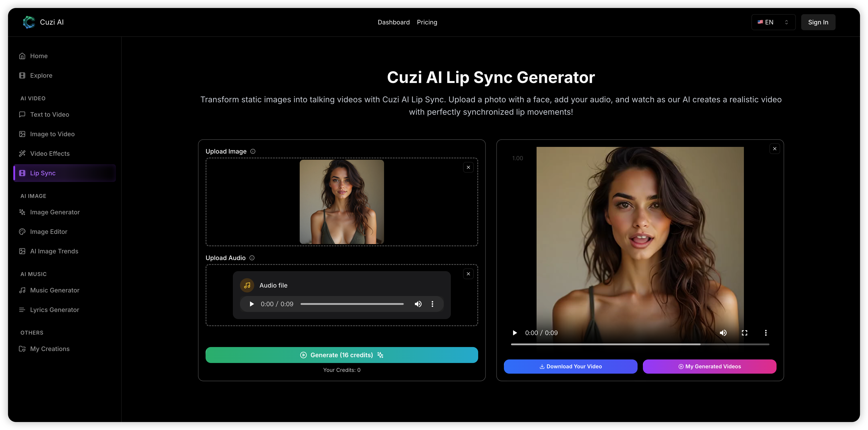Screen dimensions: 868x430
Task: Open the Lyrics Generator tool
Action: pyautogui.click(x=64, y=310)
